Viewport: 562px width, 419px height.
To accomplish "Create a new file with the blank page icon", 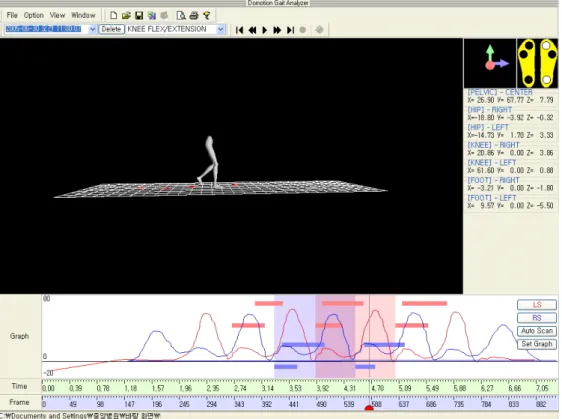I will [113, 15].
